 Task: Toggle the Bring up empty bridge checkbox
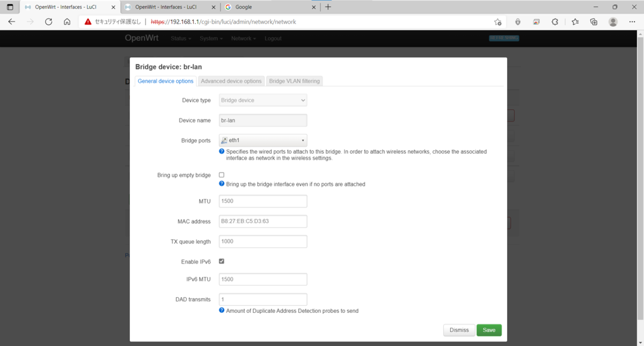(222, 175)
